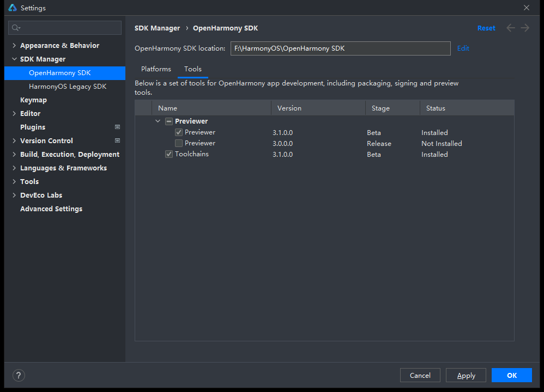
Task: Open Plugins settings
Action: tap(33, 127)
